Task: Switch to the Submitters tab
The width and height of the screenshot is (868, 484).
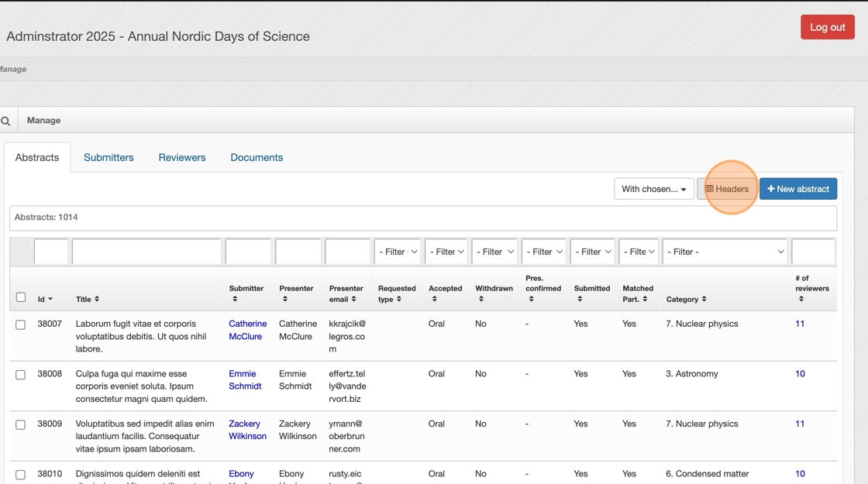Action: (108, 157)
